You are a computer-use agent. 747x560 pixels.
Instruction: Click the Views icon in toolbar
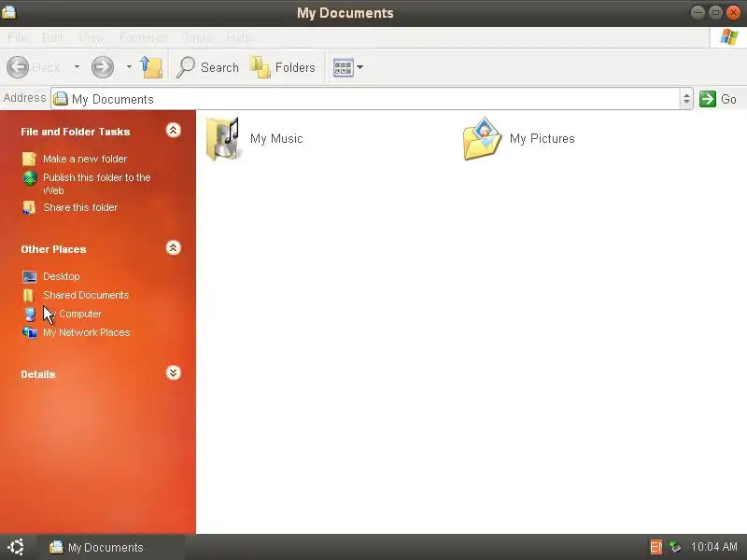tap(343, 67)
